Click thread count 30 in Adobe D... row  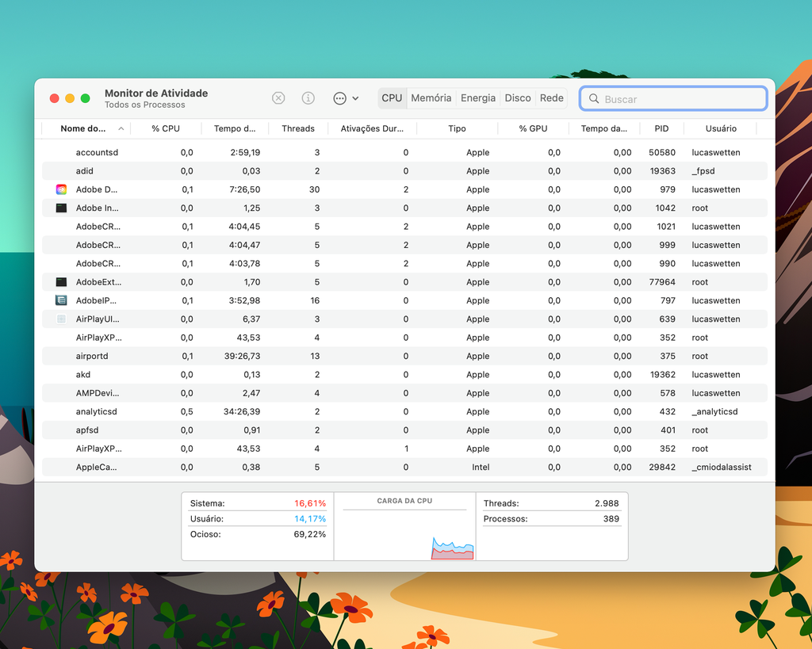(x=314, y=189)
